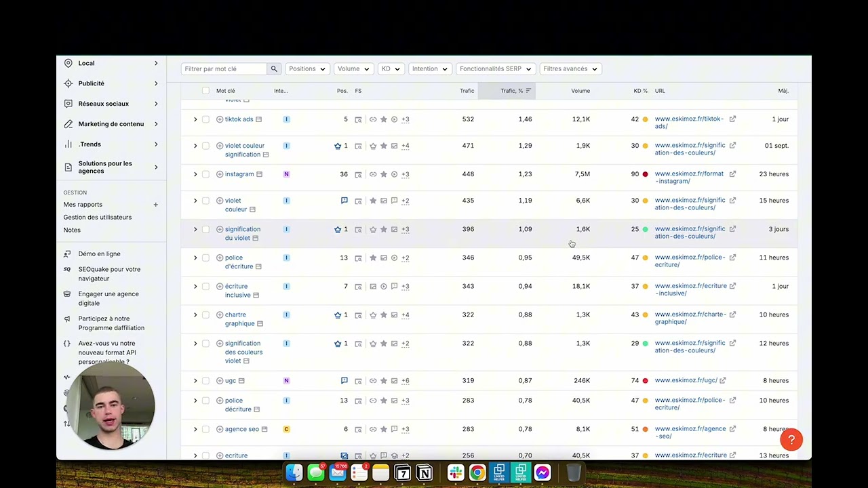The height and width of the screenshot is (488, 868).
Task: Click the red KD dot in instagram row
Action: pyautogui.click(x=645, y=174)
